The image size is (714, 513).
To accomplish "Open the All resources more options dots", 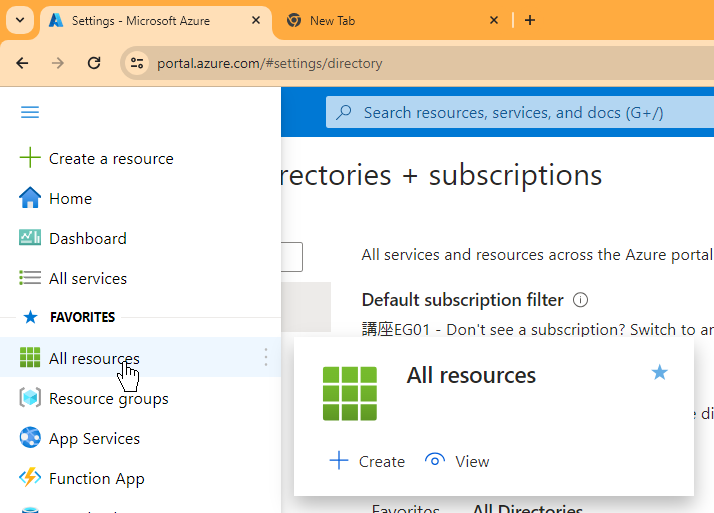I will coord(266,357).
